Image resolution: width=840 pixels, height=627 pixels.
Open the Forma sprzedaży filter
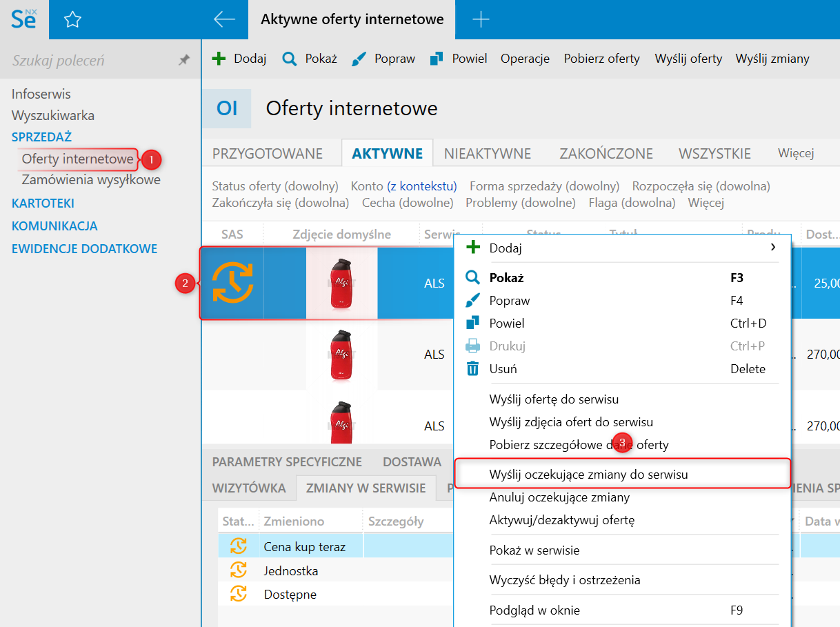coord(545,186)
